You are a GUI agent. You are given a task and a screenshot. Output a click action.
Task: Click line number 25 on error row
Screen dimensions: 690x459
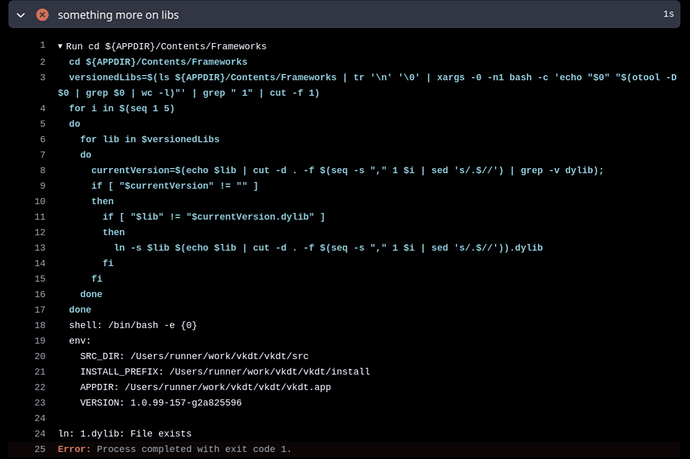[x=40, y=449]
